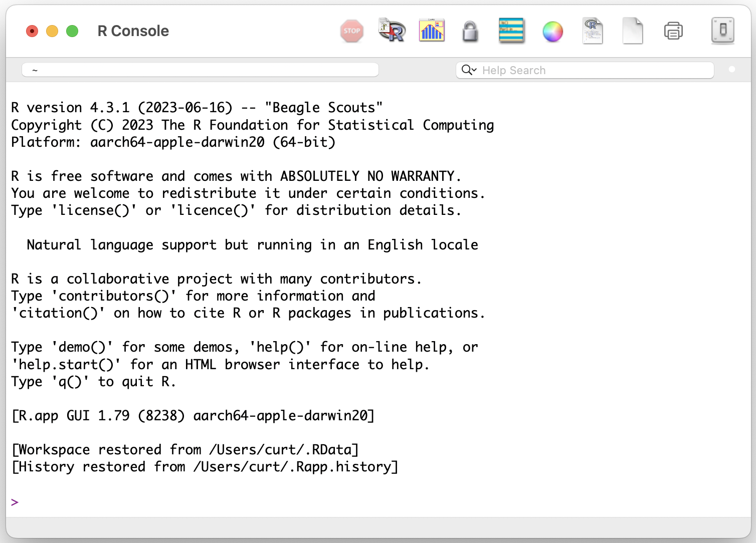Viewport: 756px width, 543px height.
Task: Click the red STOP icon in toolbar
Action: click(x=352, y=31)
